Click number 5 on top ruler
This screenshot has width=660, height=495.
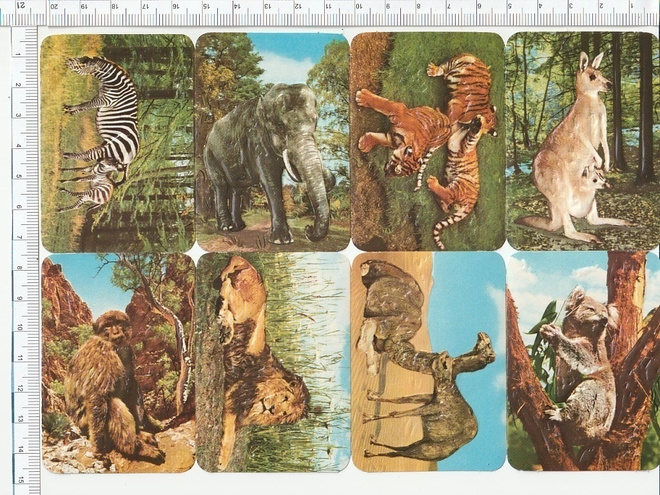(511, 6)
